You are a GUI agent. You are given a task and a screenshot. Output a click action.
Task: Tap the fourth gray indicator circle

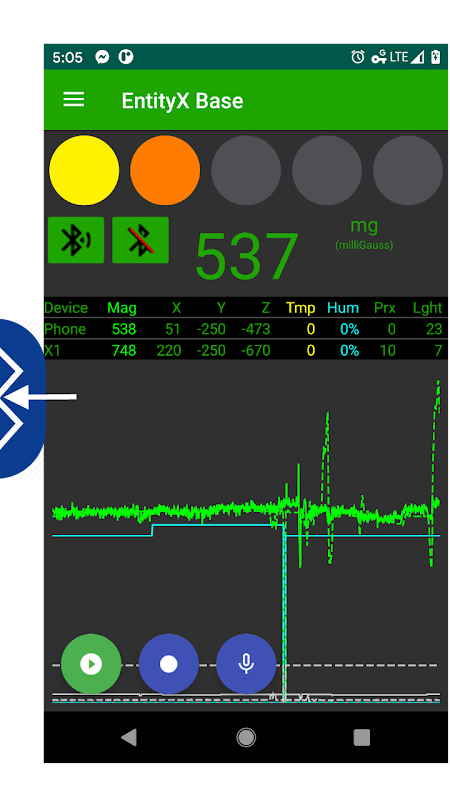[327, 170]
